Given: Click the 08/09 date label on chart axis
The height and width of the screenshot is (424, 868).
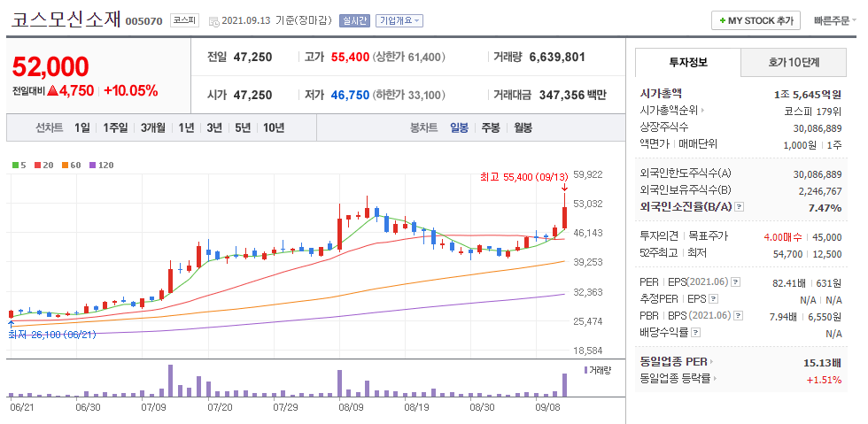Looking at the screenshot, I should [351, 407].
